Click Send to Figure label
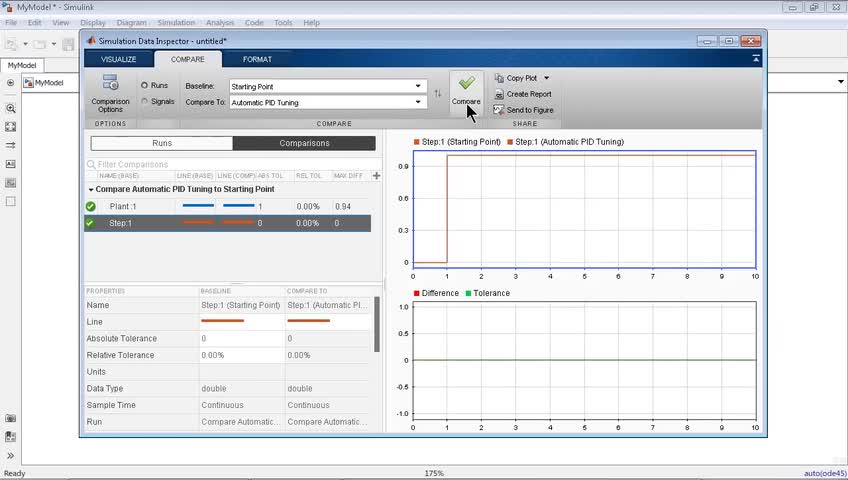This screenshot has width=848, height=480. [530, 110]
